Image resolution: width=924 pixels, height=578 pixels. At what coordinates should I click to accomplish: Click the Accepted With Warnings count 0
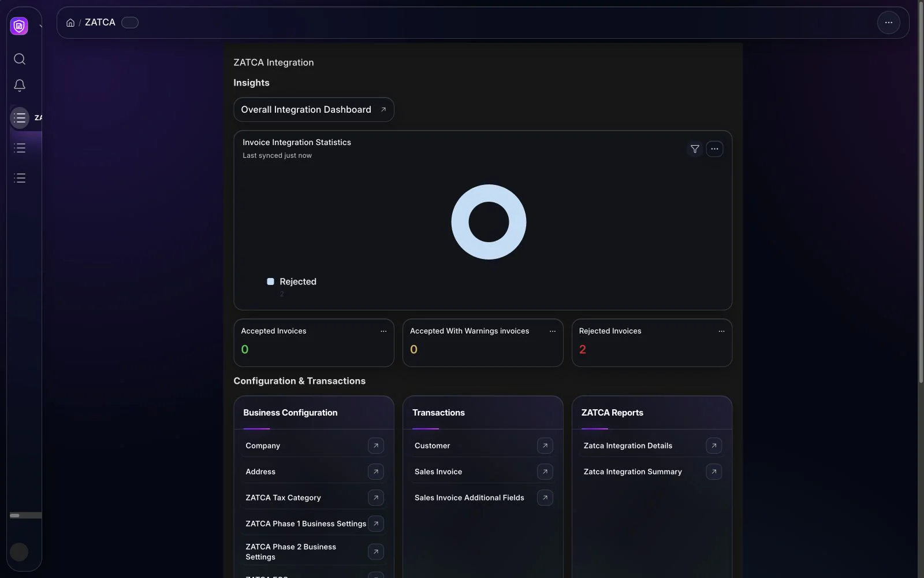413,350
